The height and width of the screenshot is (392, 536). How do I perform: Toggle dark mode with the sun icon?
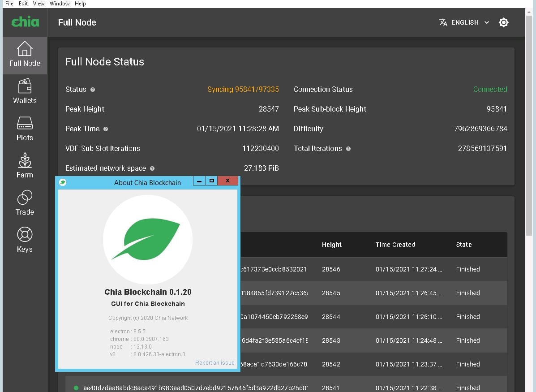503,22
